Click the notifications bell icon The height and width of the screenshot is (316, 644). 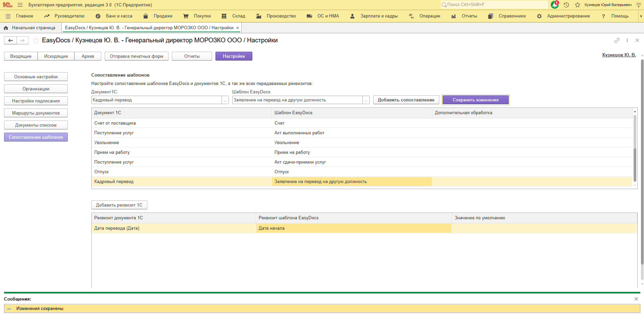pyautogui.click(x=555, y=5)
